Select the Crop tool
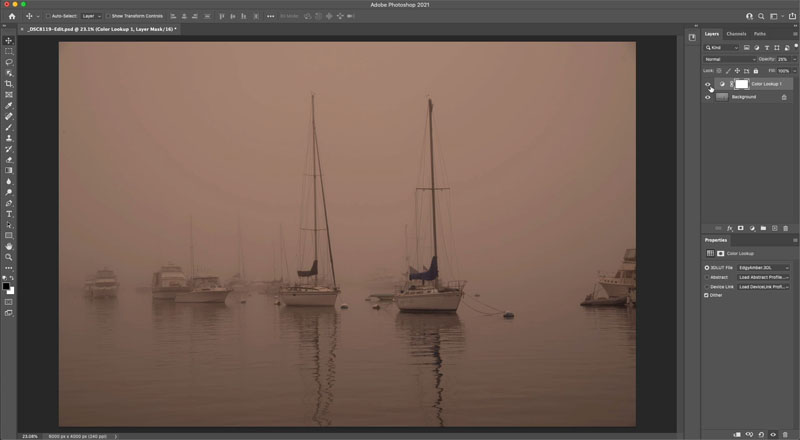 (x=9, y=84)
